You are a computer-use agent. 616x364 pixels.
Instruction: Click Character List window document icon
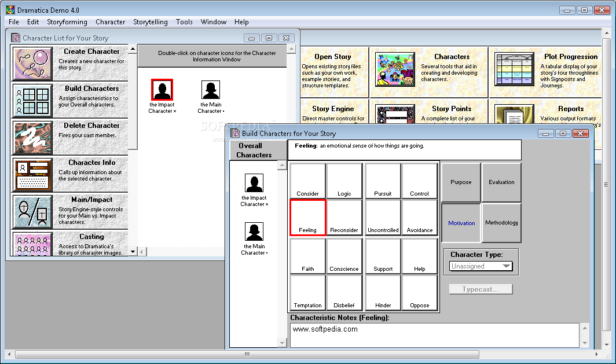(x=16, y=38)
